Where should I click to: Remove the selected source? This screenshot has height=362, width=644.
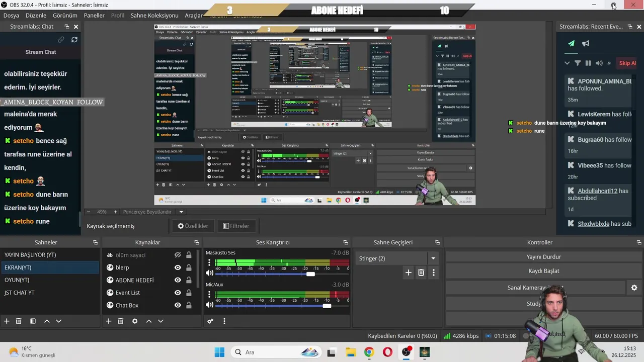(x=121, y=321)
